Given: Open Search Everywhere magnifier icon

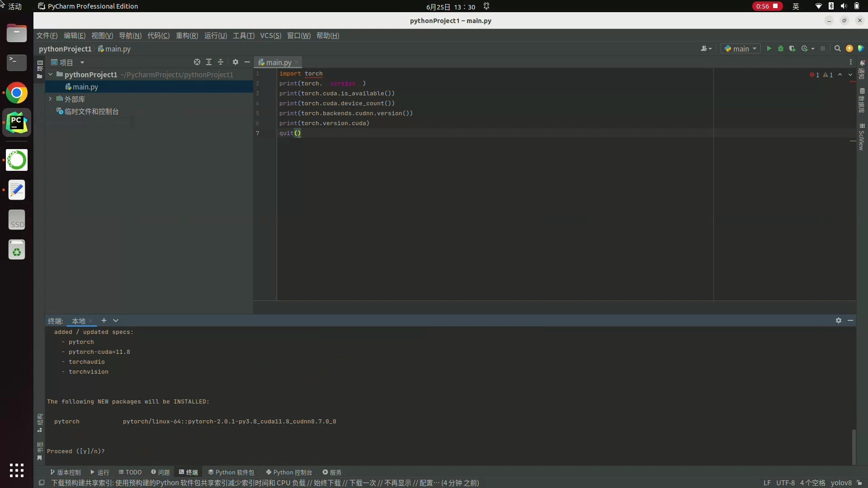Looking at the screenshot, I should point(838,49).
